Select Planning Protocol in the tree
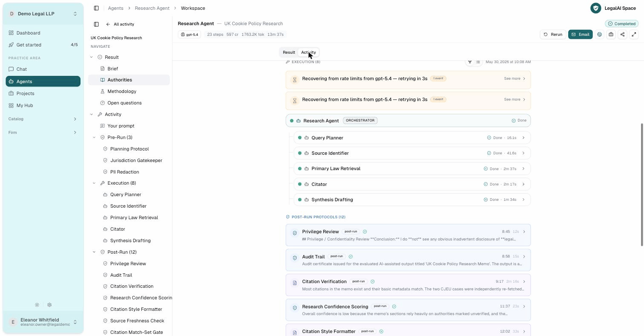Image resolution: width=644 pixels, height=336 pixels. point(129,149)
